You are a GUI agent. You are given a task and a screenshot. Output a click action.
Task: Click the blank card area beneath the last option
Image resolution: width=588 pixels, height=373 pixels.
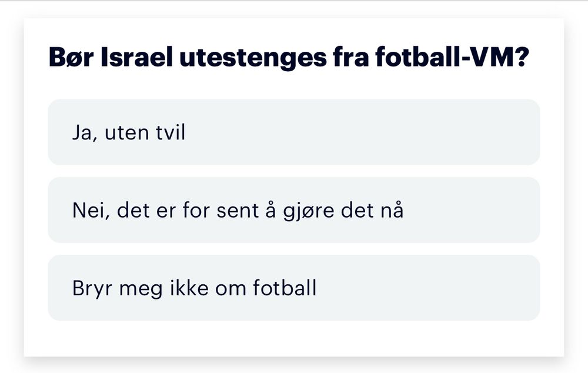tap(293, 338)
